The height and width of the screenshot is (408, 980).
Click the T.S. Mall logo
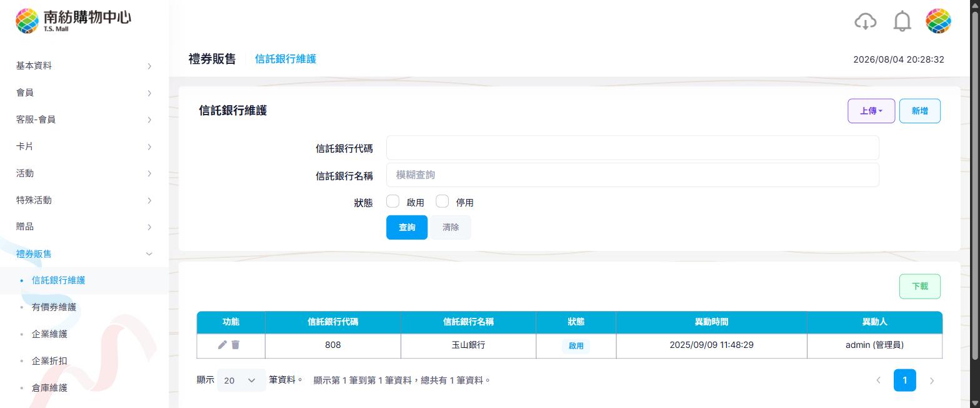click(73, 21)
